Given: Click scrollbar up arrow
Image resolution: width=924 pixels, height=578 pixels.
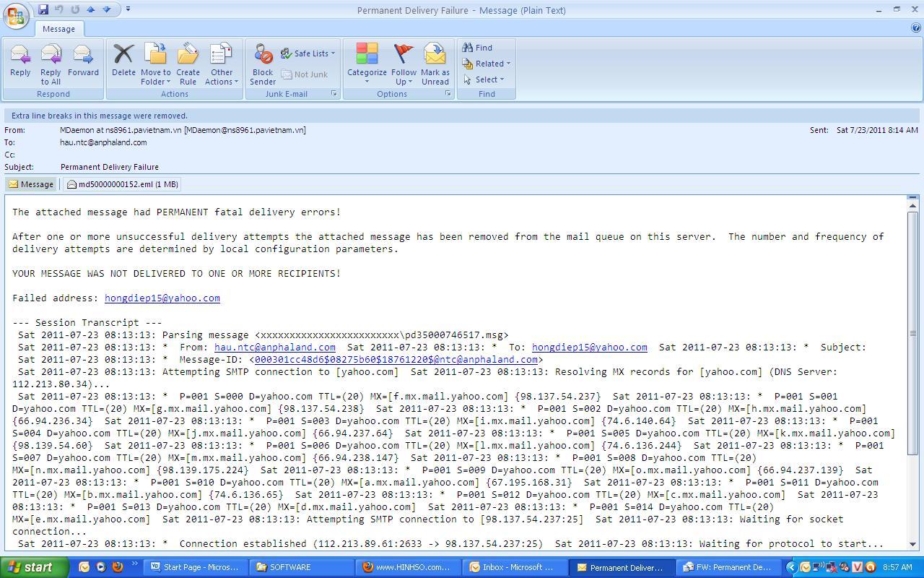Looking at the screenshot, I should tap(913, 207).
